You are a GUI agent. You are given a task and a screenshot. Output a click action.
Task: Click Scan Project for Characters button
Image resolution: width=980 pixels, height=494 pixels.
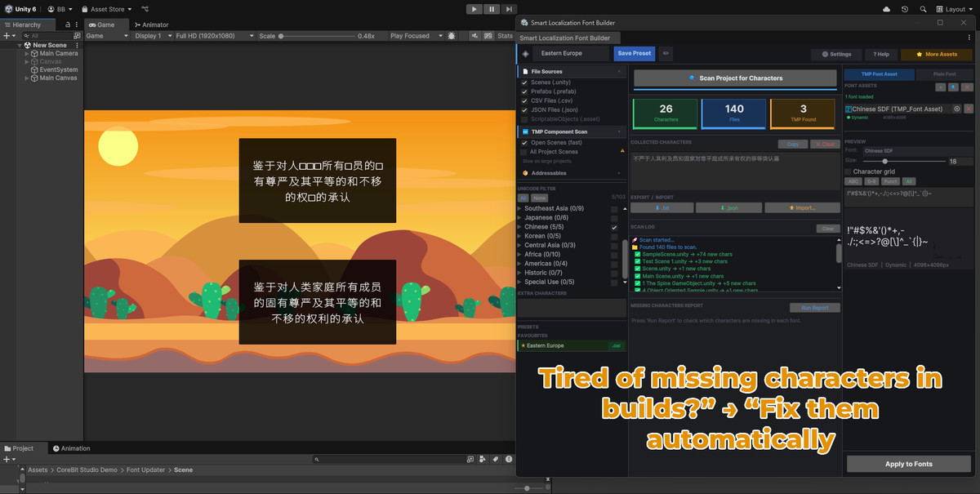735,78
